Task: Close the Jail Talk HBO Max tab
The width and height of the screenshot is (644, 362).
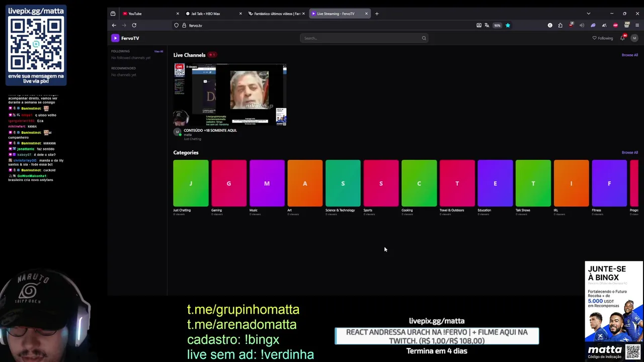Action: click(240, 14)
